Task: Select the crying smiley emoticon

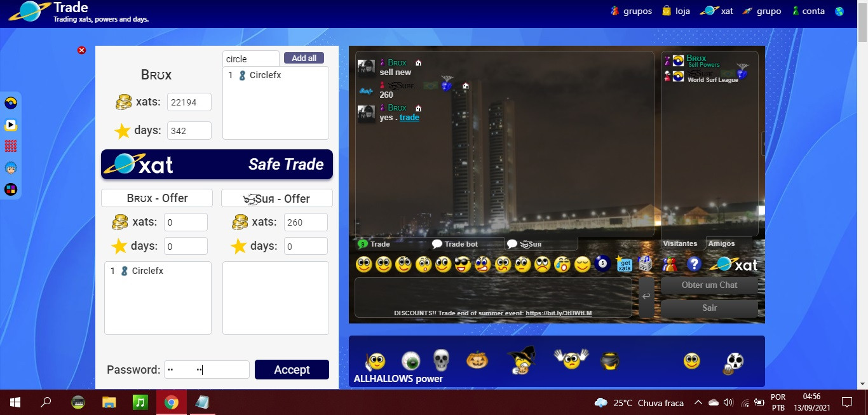Action: (562, 263)
